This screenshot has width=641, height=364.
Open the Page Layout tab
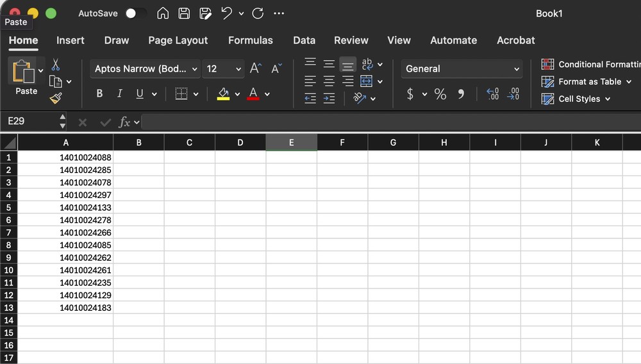coord(178,40)
